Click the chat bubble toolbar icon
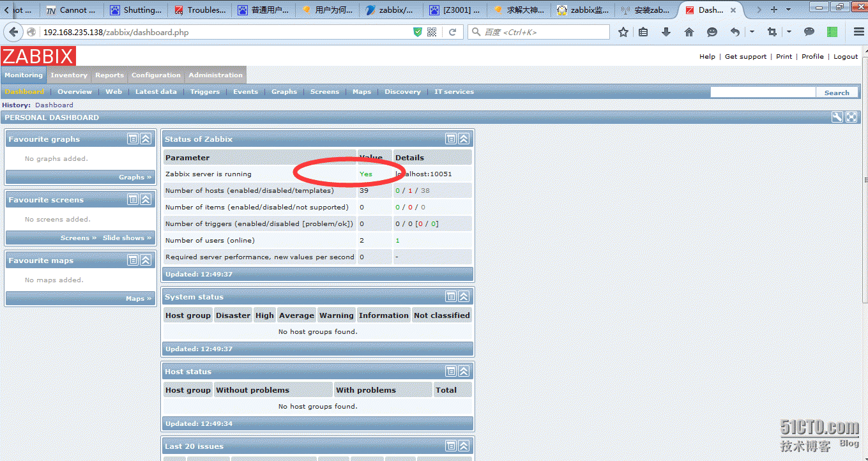The height and width of the screenshot is (461, 868). click(x=809, y=32)
